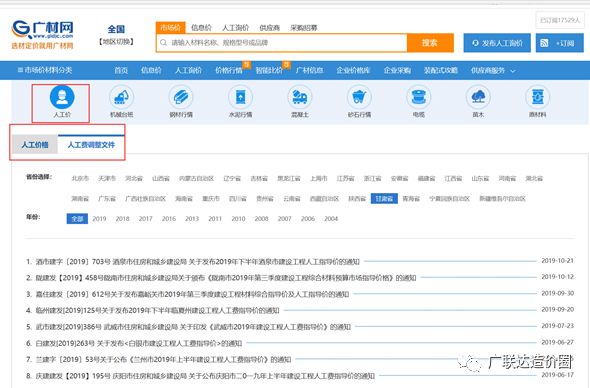Open the 苗木 tree icon
Screen dimensions: 590x388
(478, 97)
